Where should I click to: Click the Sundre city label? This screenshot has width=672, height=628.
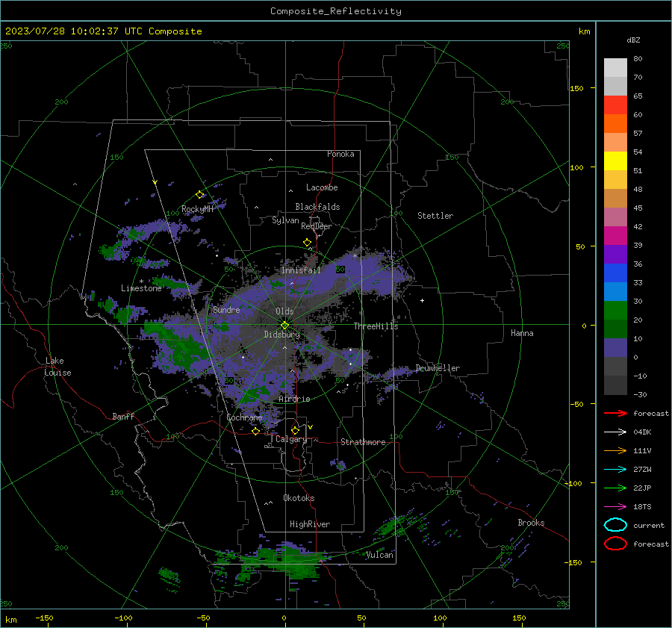(226, 309)
